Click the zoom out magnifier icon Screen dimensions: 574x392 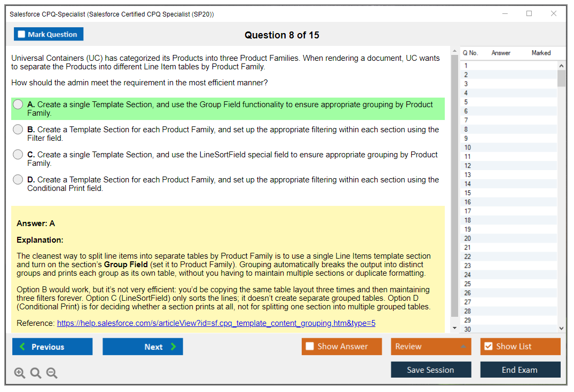tap(52, 373)
